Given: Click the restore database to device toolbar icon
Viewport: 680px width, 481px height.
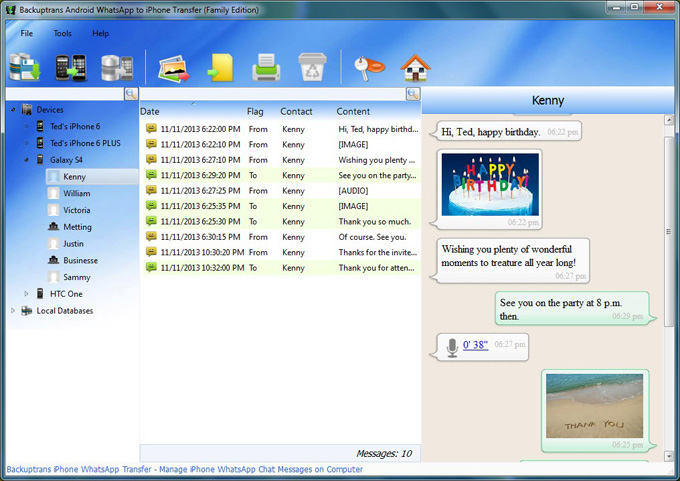Looking at the screenshot, I should (x=117, y=68).
